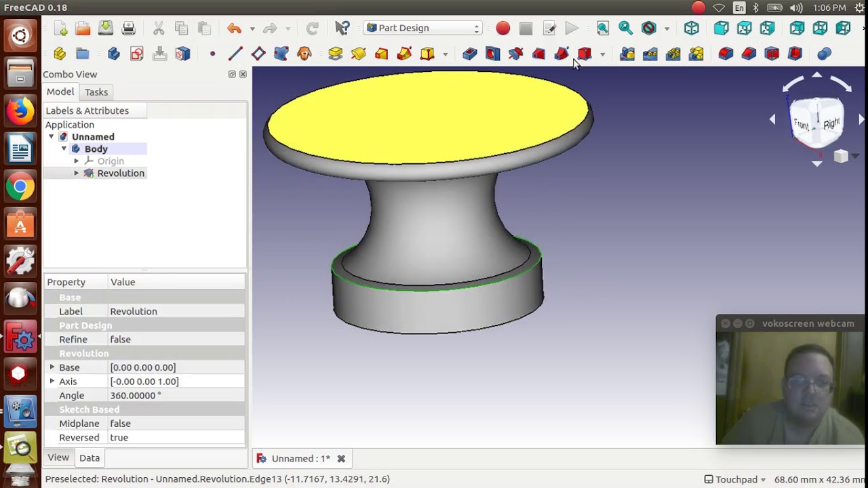This screenshot has width=868, height=488.
Task: Select the Hole tool
Action: coord(492,54)
